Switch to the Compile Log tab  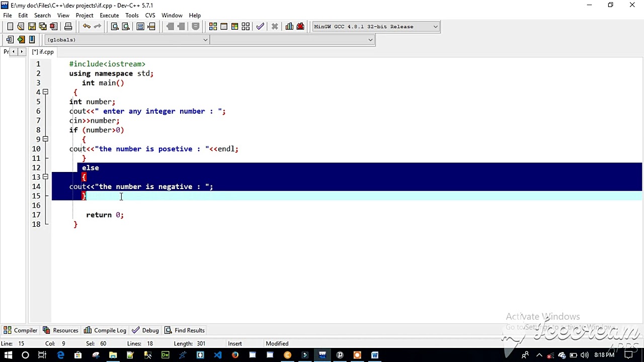[105, 330]
